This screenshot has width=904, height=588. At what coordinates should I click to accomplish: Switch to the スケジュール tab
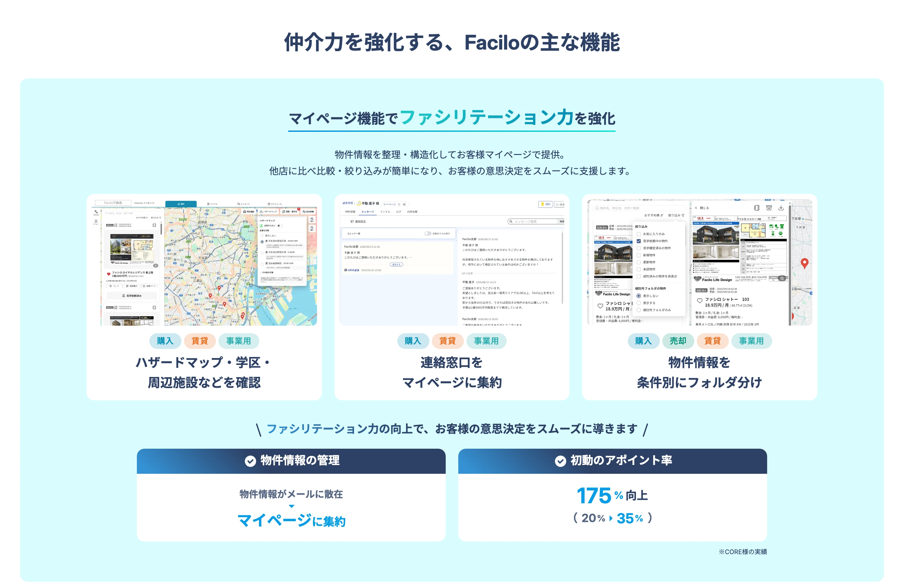pos(275,204)
